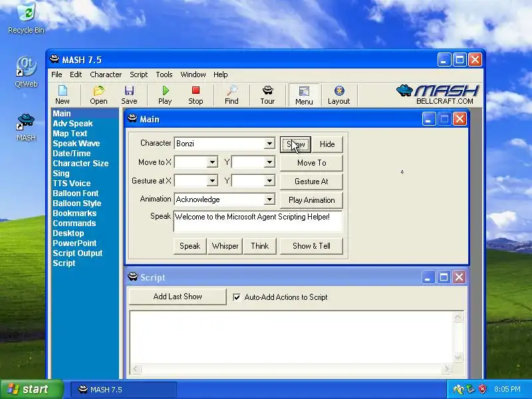Select Character Size in the sidebar
The image size is (532, 399).
tap(80, 164)
